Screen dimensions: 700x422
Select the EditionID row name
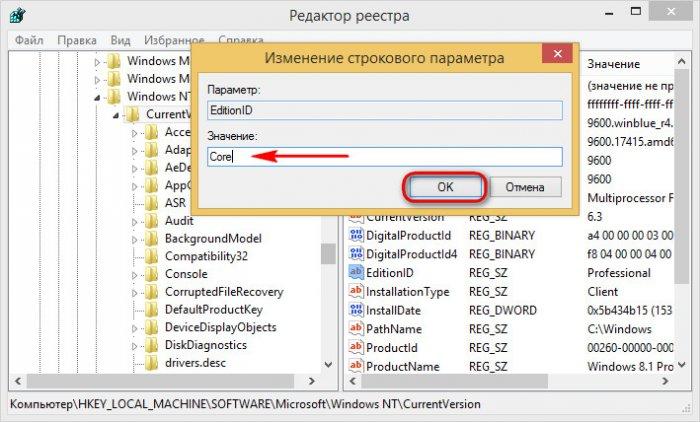point(390,272)
